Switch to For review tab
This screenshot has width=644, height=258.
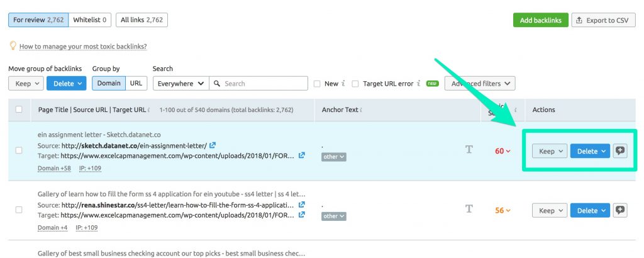tap(38, 20)
